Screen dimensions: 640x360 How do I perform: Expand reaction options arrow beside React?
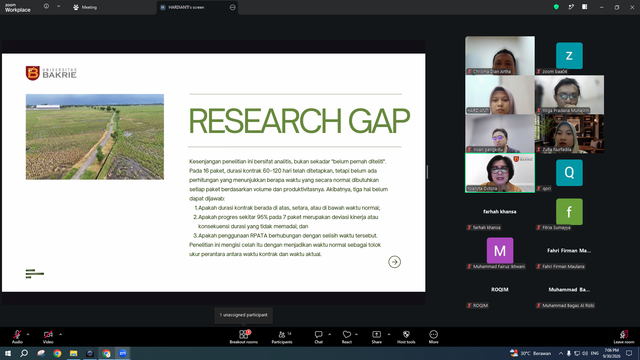pos(356,334)
